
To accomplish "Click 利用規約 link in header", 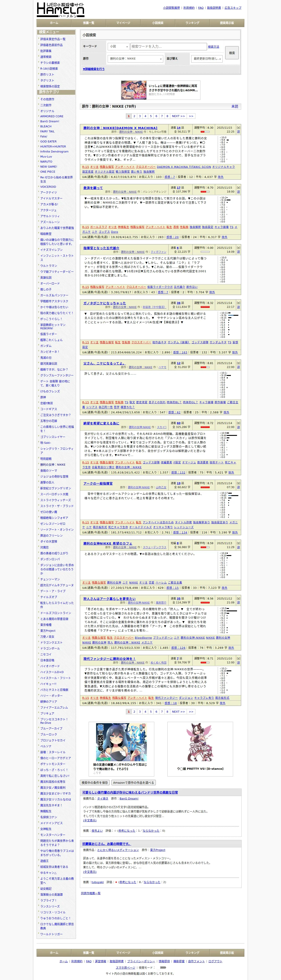I will pyautogui.click(x=189, y=8).
